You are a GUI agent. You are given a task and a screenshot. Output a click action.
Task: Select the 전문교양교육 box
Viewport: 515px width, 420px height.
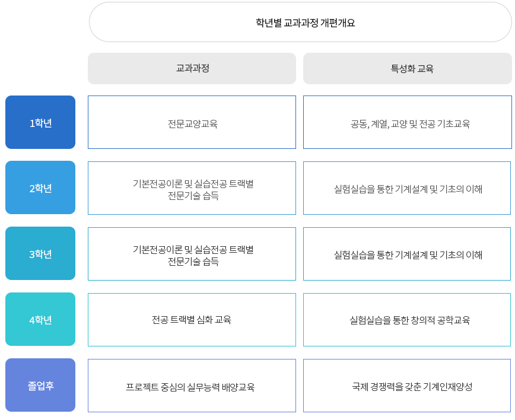pos(192,123)
